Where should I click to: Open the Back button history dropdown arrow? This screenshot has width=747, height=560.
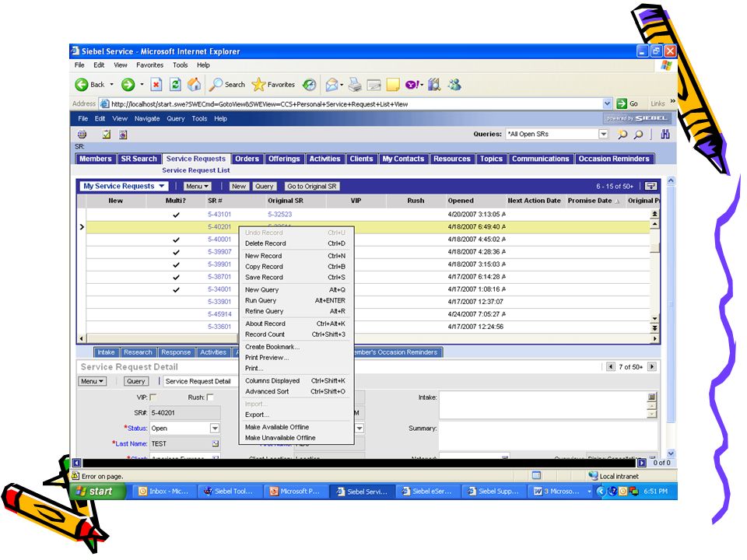pyautogui.click(x=111, y=85)
